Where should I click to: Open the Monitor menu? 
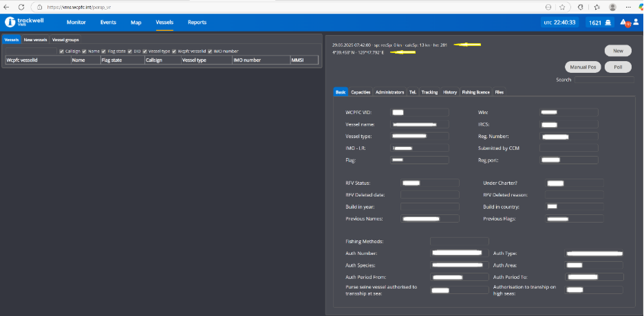pyautogui.click(x=76, y=22)
